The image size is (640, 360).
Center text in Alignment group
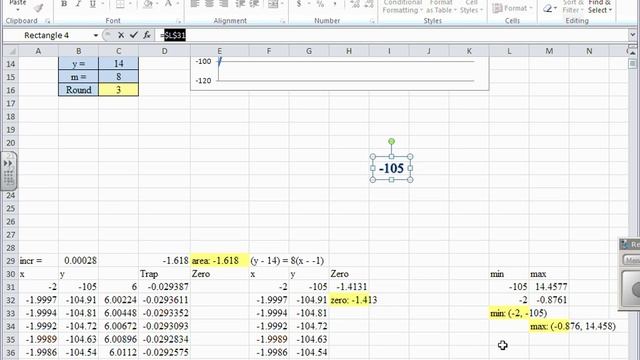point(209,4)
